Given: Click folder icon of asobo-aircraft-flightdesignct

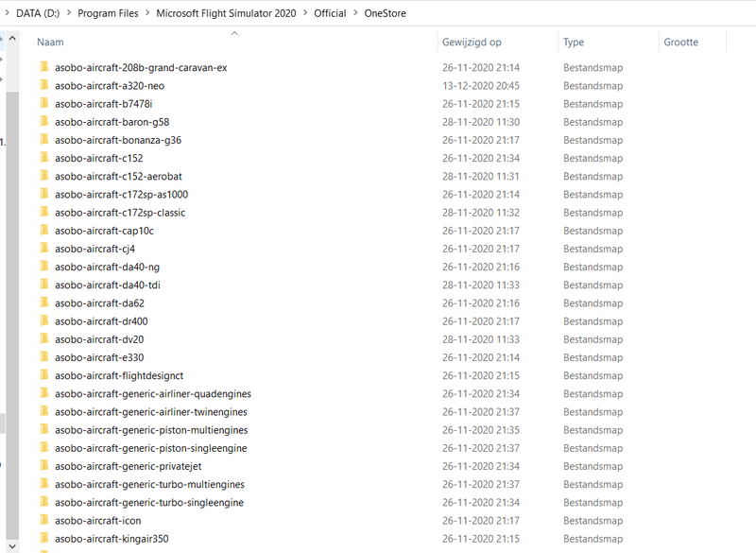Looking at the screenshot, I should [44, 375].
